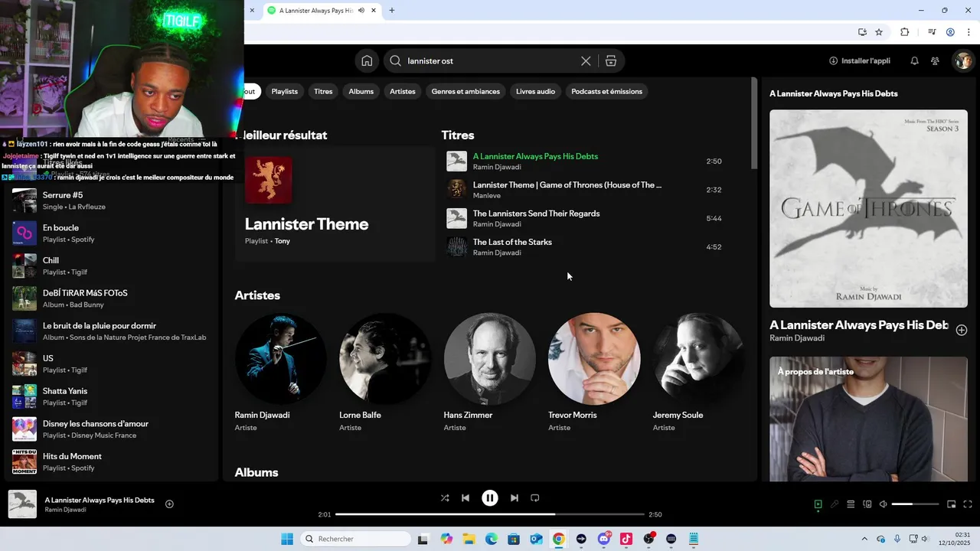
Task: Seek in the song progress bar
Action: coord(490,514)
